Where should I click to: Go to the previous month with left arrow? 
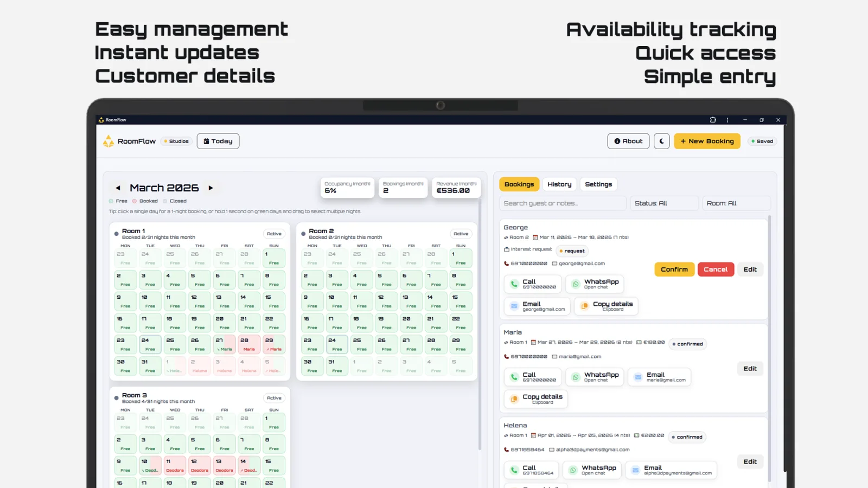[118, 188]
